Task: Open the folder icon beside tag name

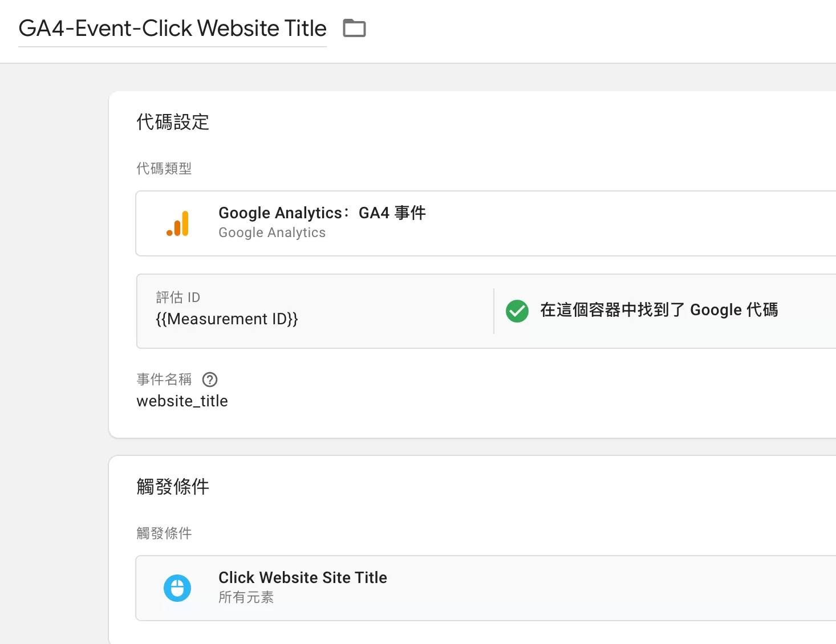Action: coord(354,28)
